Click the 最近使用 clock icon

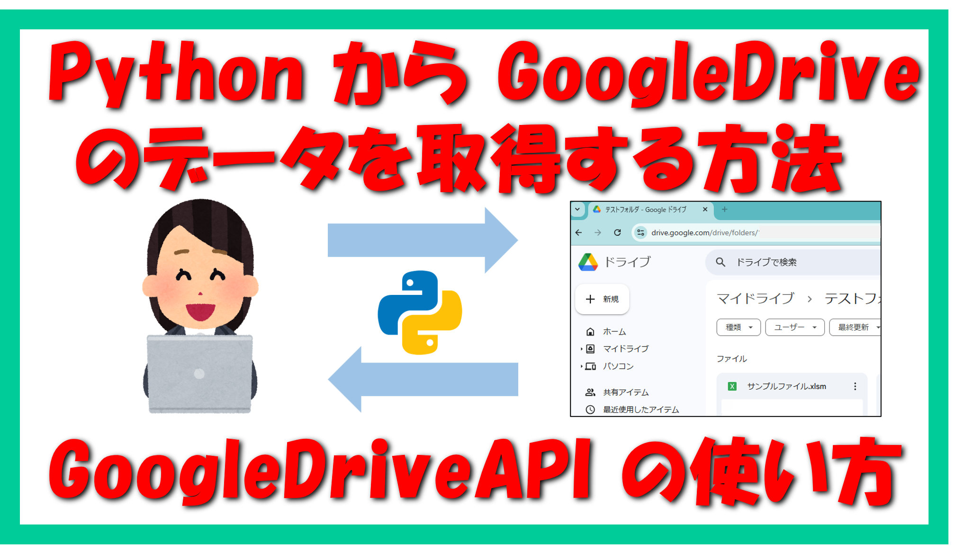590,409
